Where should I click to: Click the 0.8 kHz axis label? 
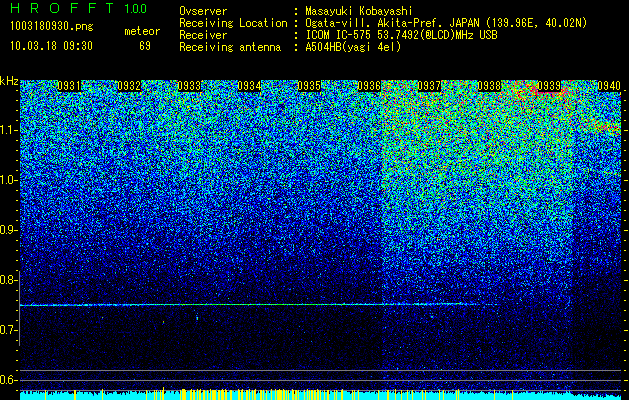point(8,280)
